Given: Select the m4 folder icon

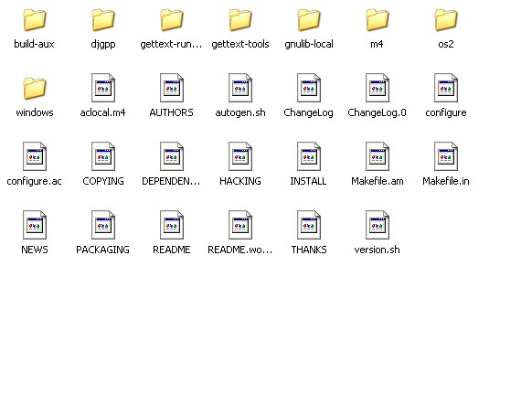Looking at the screenshot, I should coord(378,19).
